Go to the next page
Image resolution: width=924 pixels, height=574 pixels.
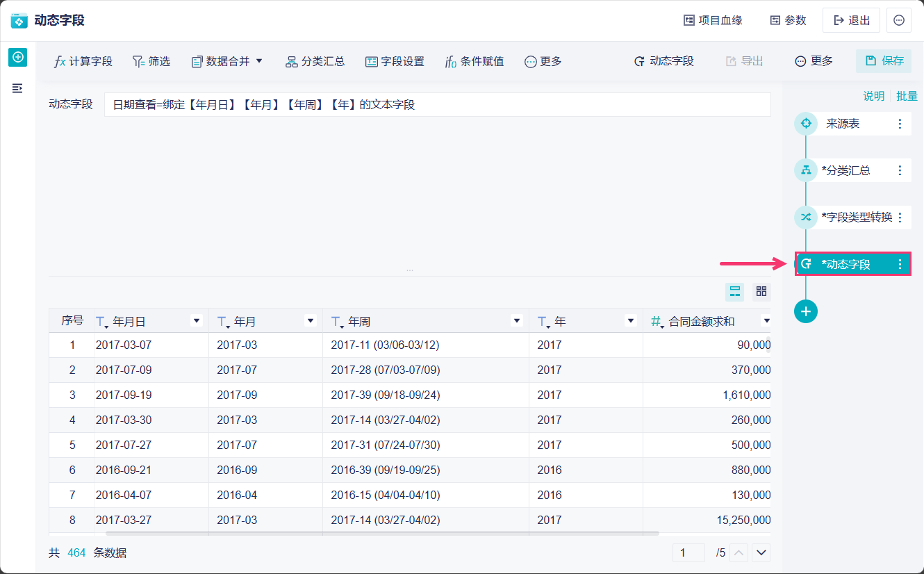click(762, 553)
